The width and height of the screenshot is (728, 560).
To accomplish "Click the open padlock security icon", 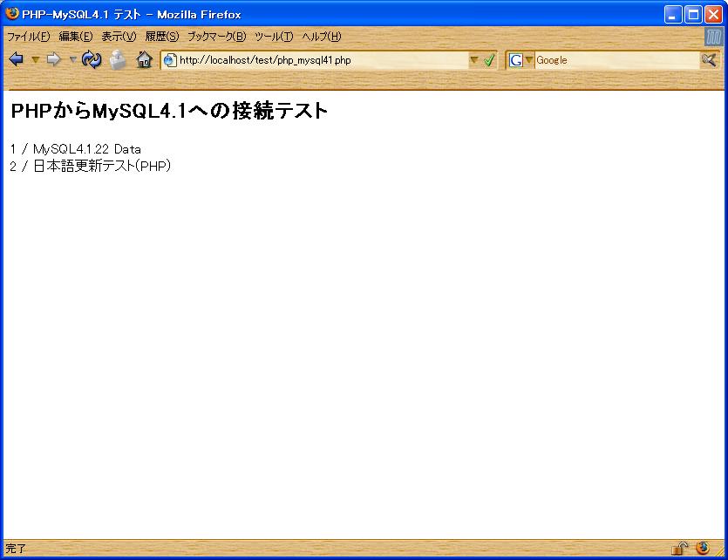I will point(679,549).
